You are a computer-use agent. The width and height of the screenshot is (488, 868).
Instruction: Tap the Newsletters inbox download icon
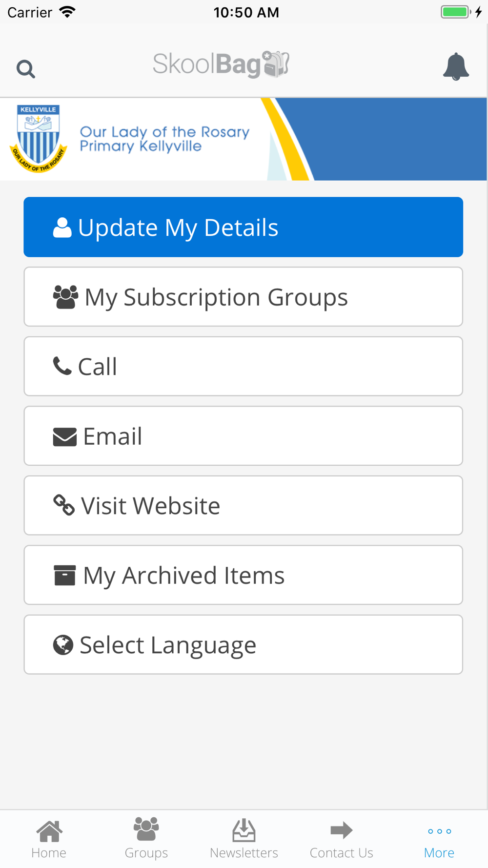(244, 830)
